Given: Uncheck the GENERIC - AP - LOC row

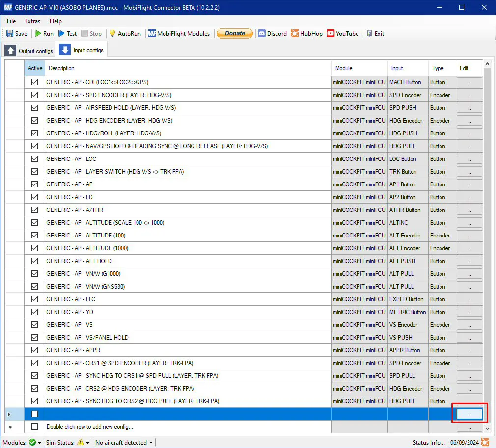Looking at the screenshot, I should click(34, 158).
